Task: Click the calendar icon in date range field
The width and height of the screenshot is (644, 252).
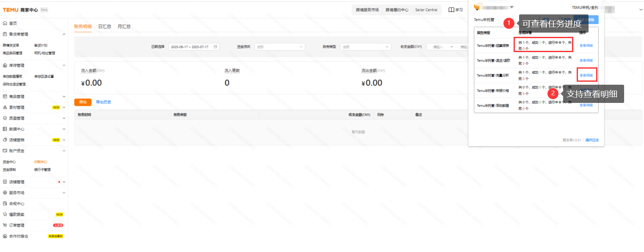Action: tap(216, 47)
